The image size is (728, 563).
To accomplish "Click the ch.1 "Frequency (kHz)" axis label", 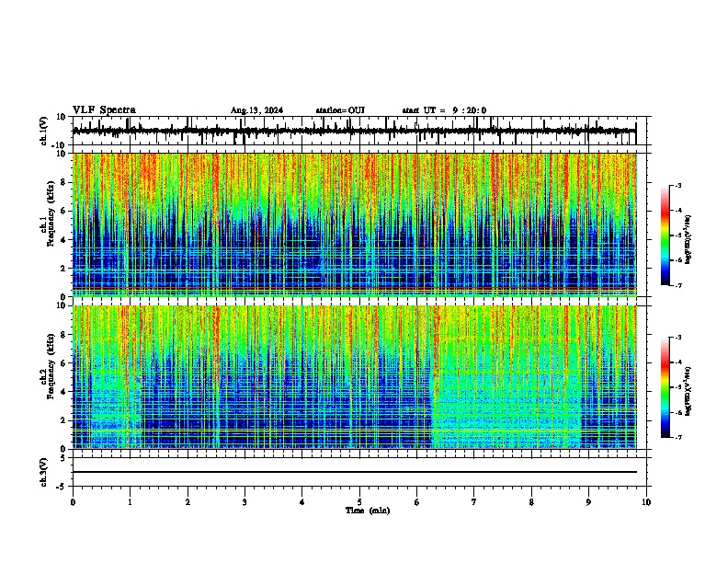I will tap(51, 213).
